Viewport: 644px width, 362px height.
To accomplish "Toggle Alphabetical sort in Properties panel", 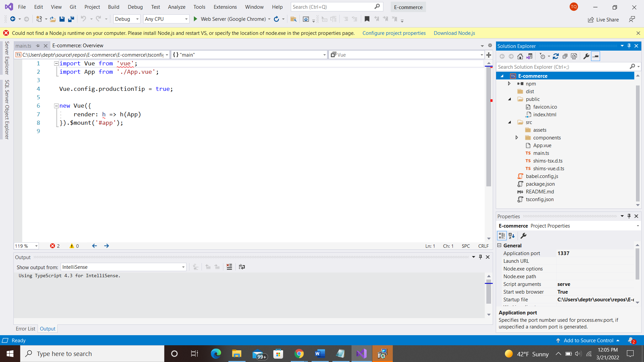I will point(512,236).
